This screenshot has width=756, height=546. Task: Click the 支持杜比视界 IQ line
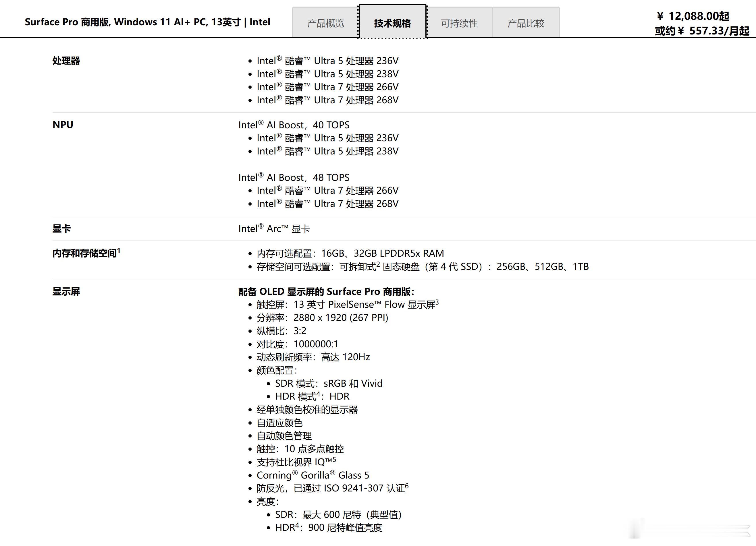coord(296,462)
